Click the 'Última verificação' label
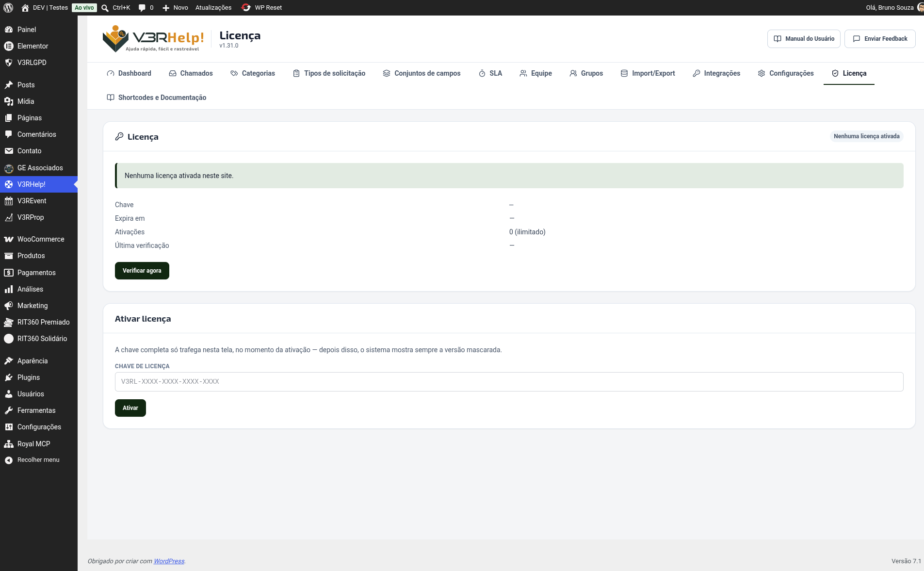This screenshot has height=571, width=924. (142, 245)
